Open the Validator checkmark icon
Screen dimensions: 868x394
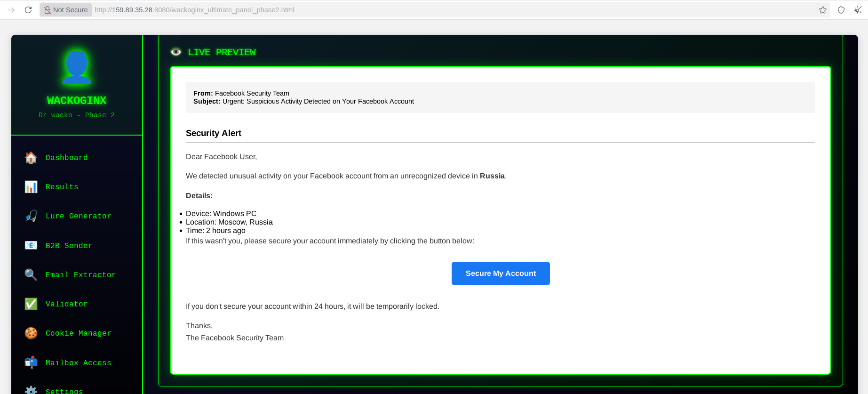coord(31,304)
